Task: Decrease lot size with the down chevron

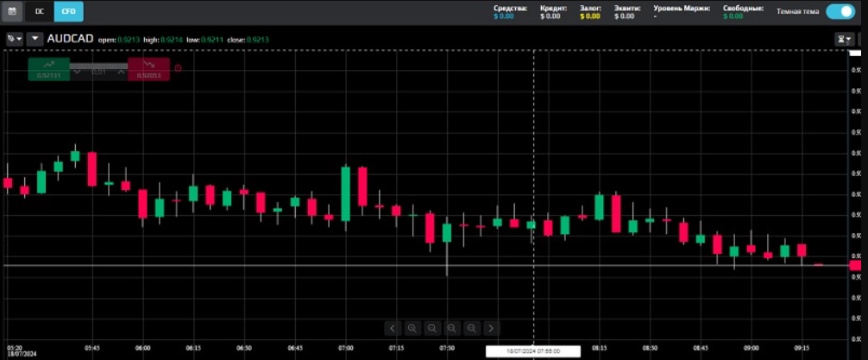Action: coord(77,72)
